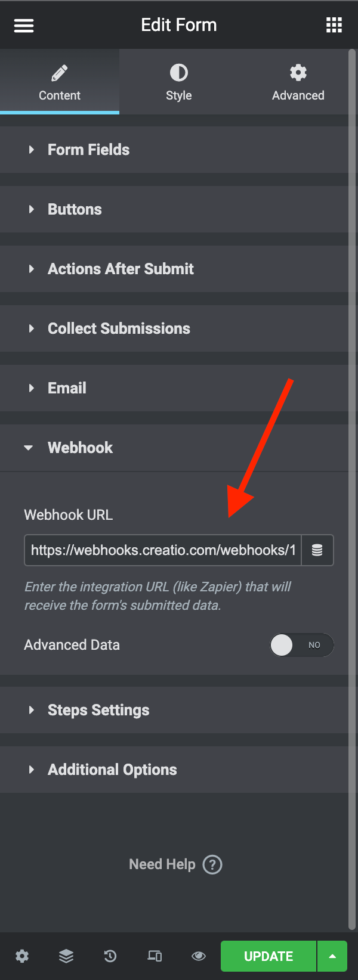Click the Need Help question mark
358x980 pixels.
212,864
